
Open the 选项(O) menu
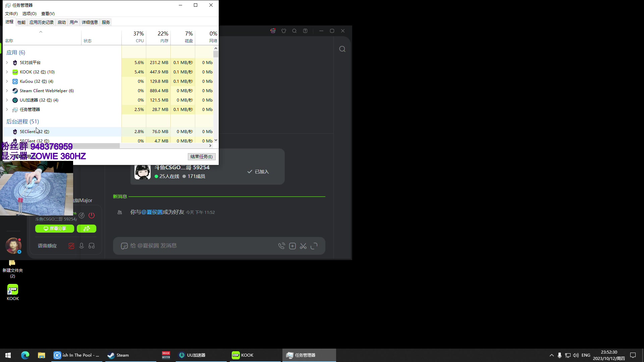30,14
